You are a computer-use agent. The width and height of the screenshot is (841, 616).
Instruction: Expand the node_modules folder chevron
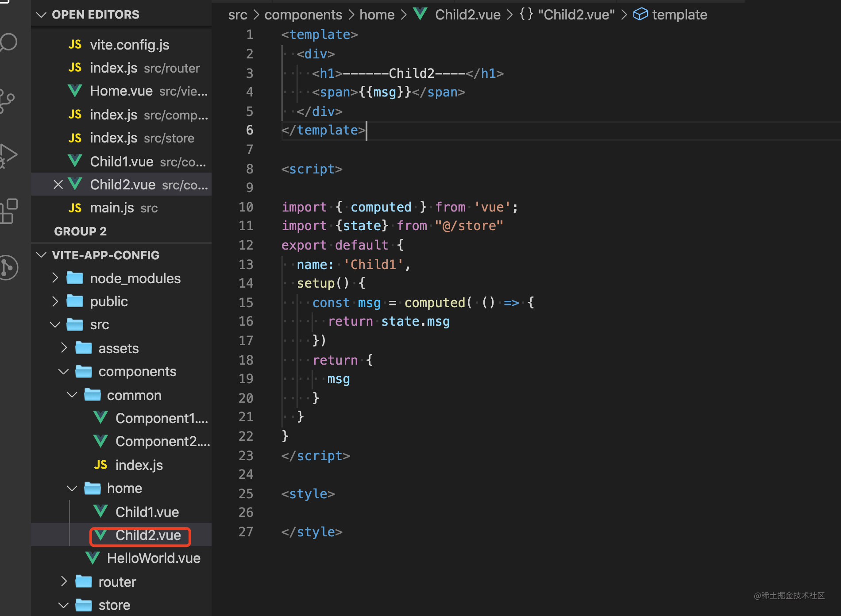pos(55,278)
